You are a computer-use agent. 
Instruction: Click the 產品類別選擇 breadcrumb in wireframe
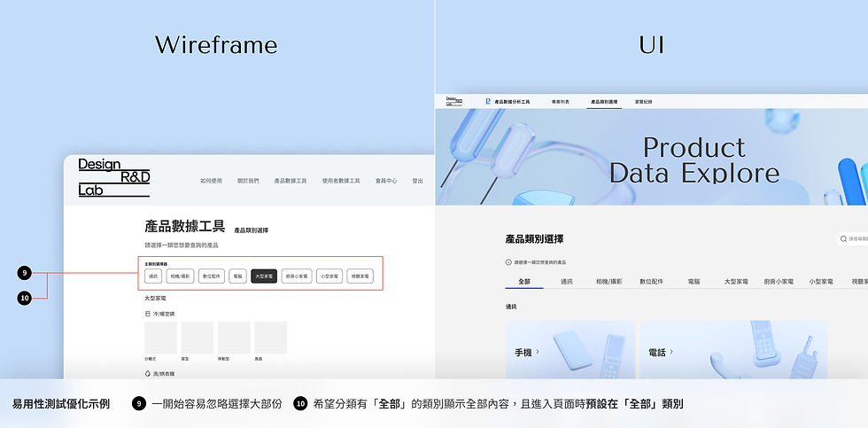[251, 230]
